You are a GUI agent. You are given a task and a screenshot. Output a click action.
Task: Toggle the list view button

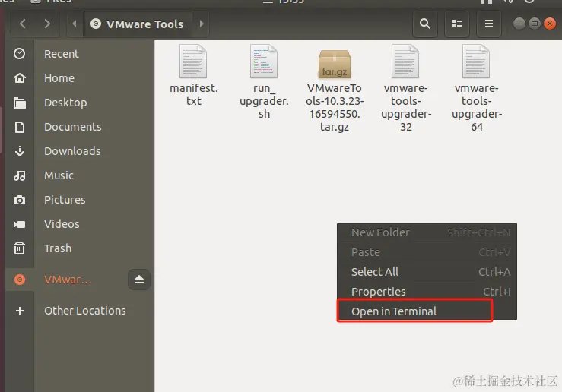pos(457,24)
